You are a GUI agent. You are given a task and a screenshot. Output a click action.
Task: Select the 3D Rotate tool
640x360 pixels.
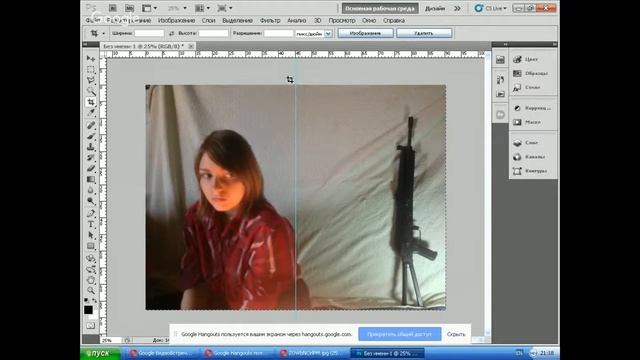91,258
